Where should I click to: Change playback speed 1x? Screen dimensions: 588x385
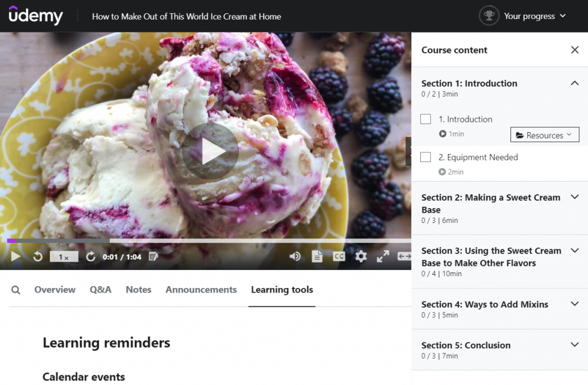click(x=64, y=257)
